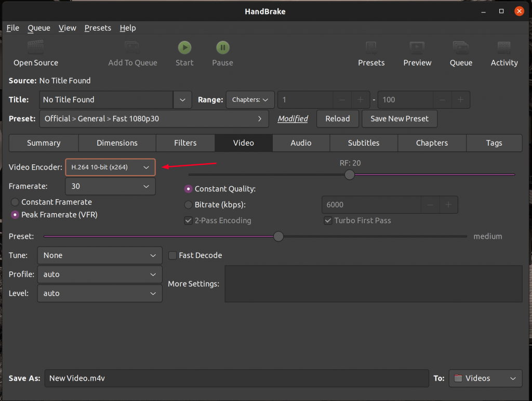Screen dimensions: 532x401
Task: Show the encode Queue
Action: pos(461,52)
